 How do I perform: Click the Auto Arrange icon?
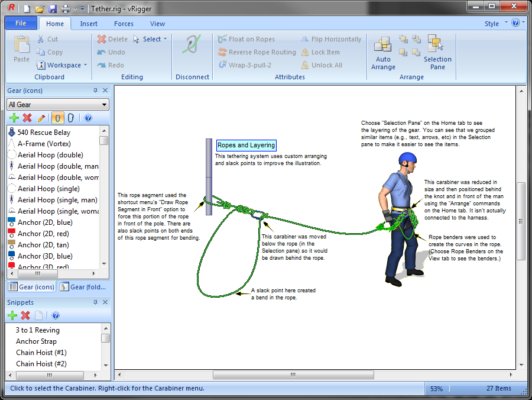pos(383,52)
